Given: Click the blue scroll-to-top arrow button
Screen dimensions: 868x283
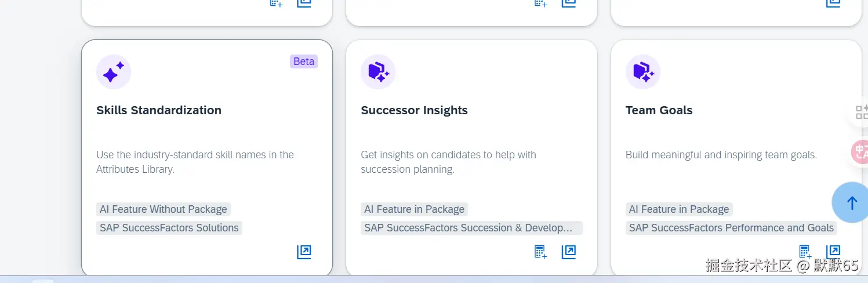Looking at the screenshot, I should click(x=851, y=203).
